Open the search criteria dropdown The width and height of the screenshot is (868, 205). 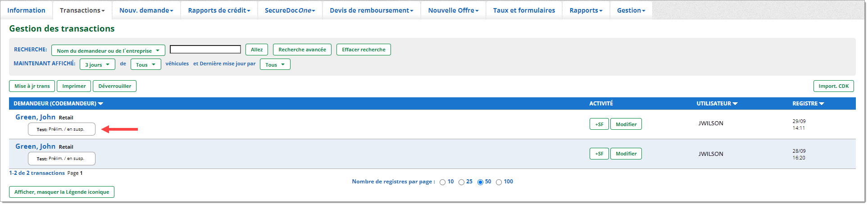tap(108, 50)
